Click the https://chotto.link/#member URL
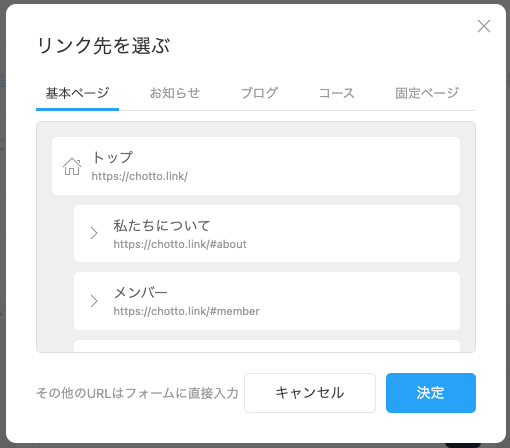 pos(186,311)
